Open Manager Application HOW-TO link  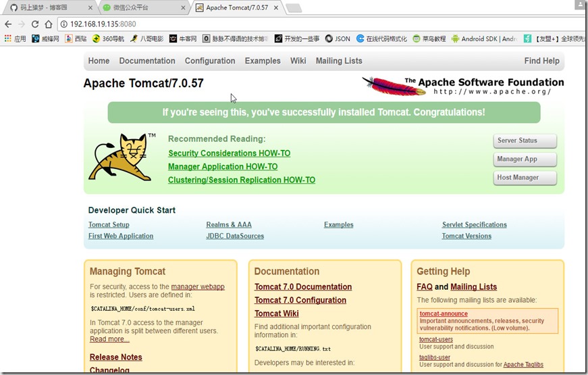pos(223,167)
